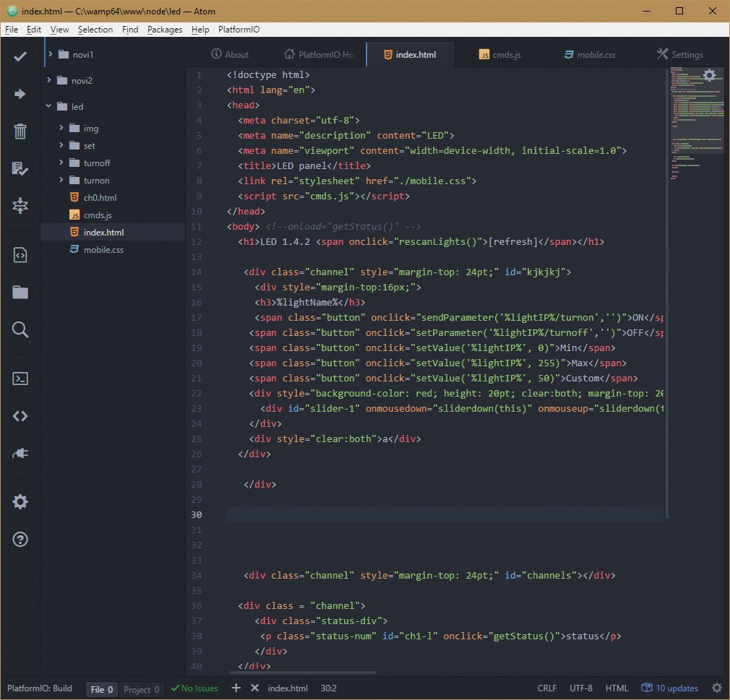Expand the novi1 folder
The image size is (730, 700).
pyautogui.click(x=51, y=54)
